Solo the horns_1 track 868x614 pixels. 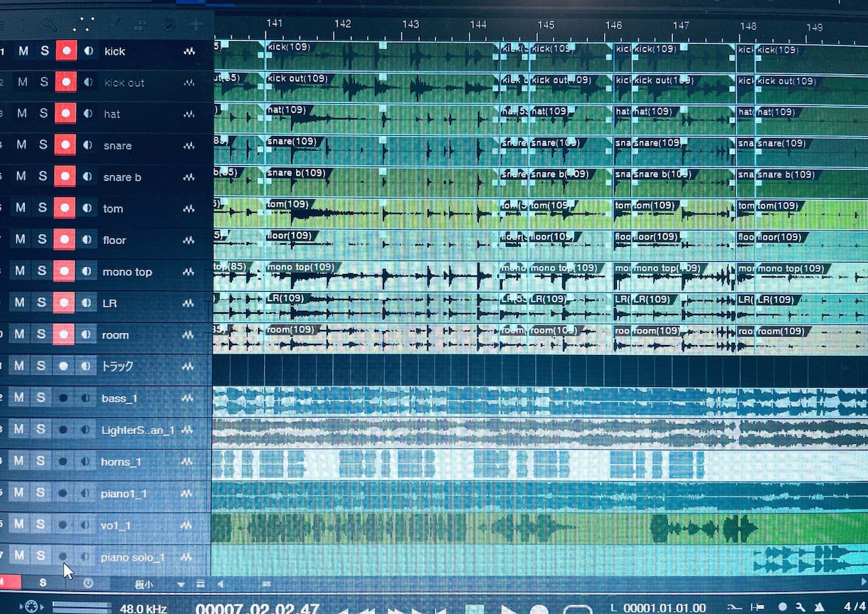pyautogui.click(x=41, y=461)
